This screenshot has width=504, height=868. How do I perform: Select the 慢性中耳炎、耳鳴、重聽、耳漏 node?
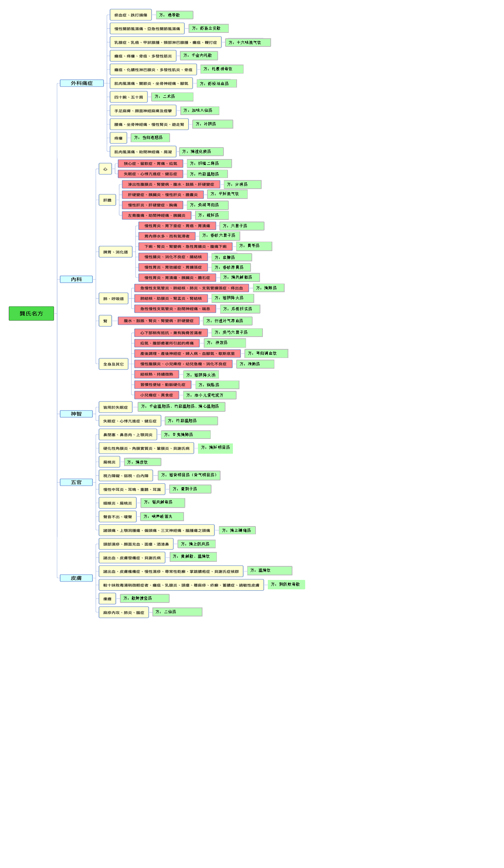coord(132,489)
